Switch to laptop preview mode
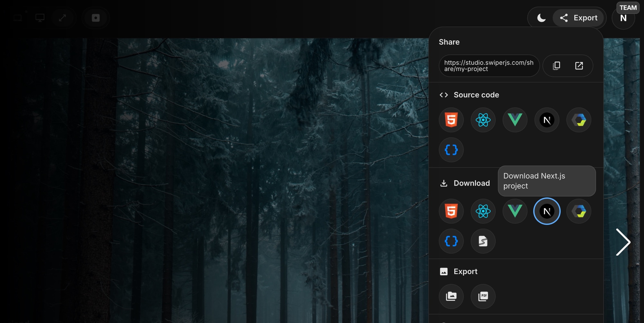The width and height of the screenshot is (644, 323). click(17, 18)
